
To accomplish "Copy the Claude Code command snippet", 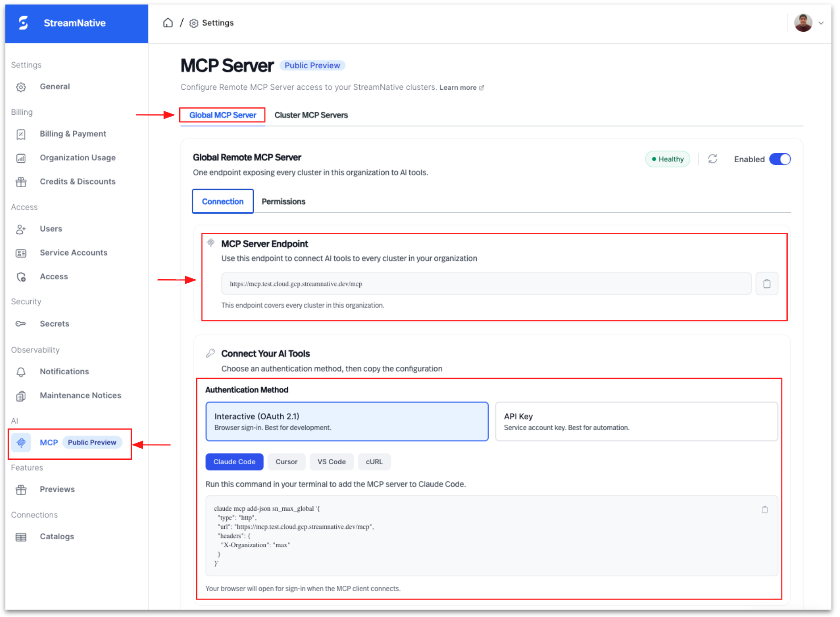I will 764,510.
